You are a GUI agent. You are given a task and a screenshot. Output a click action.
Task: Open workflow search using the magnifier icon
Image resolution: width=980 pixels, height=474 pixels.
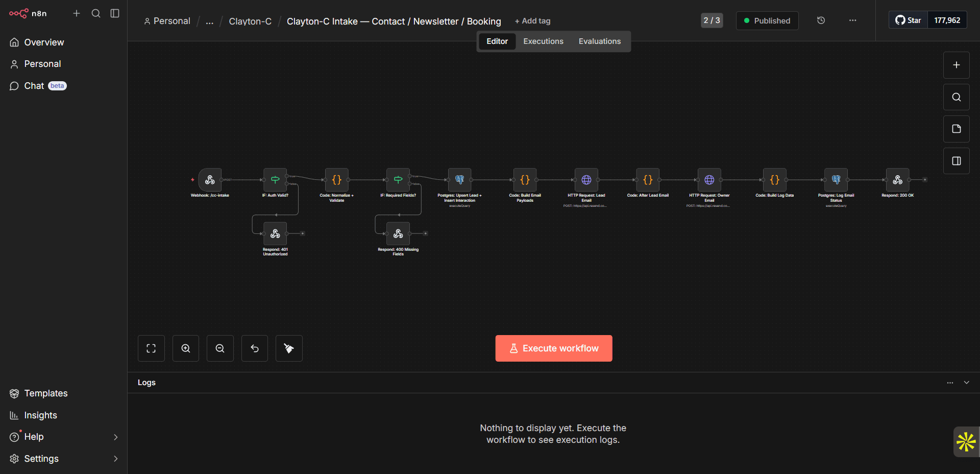pyautogui.click(x=956, y=97)
